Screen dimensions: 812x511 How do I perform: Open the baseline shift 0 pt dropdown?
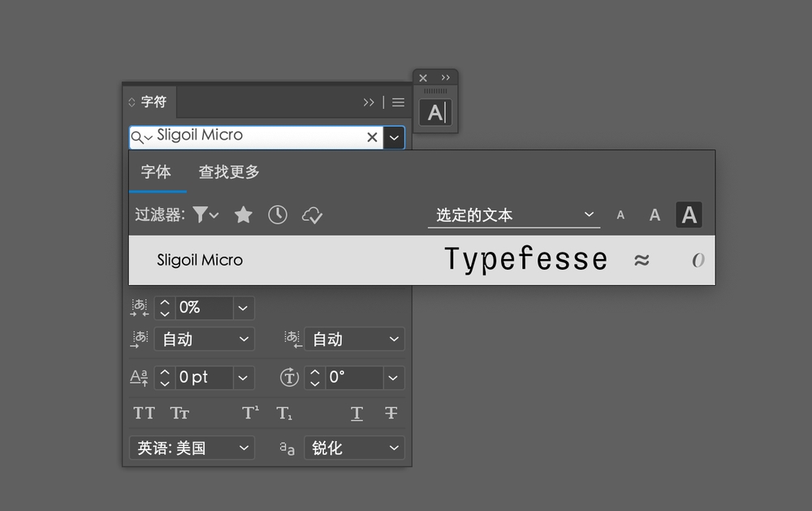[243, 378]
